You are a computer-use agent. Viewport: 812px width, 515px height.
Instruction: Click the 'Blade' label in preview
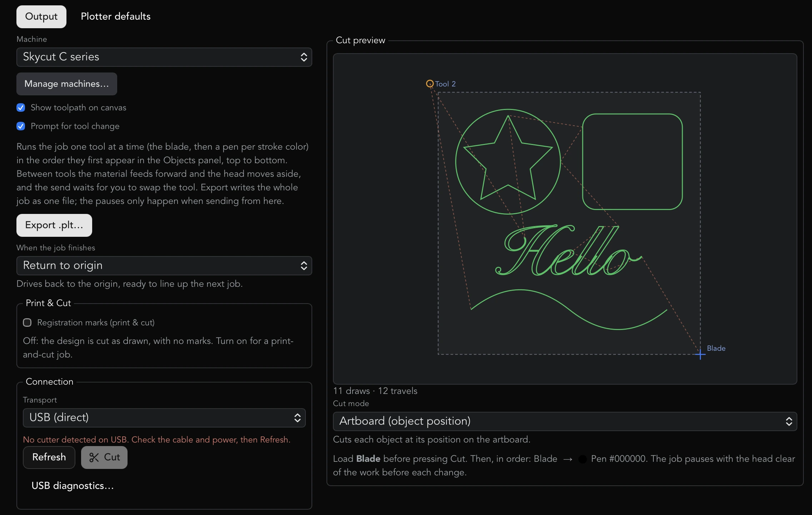click(716, 348)
